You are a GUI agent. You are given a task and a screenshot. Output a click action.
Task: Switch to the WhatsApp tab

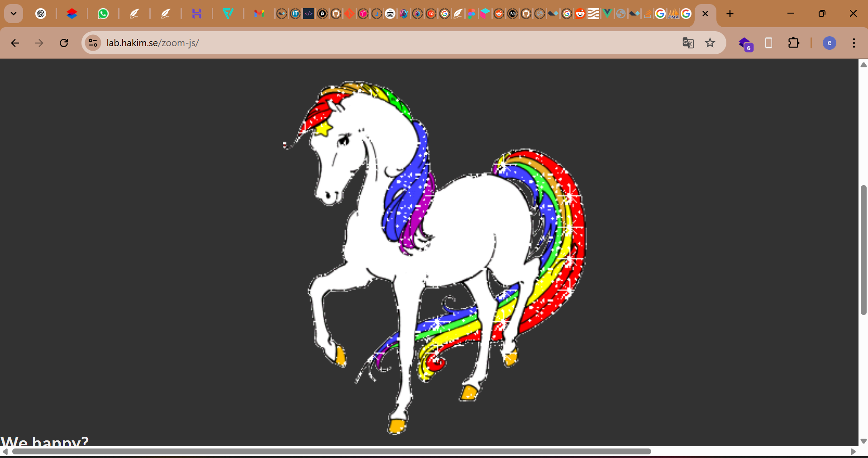103,14
